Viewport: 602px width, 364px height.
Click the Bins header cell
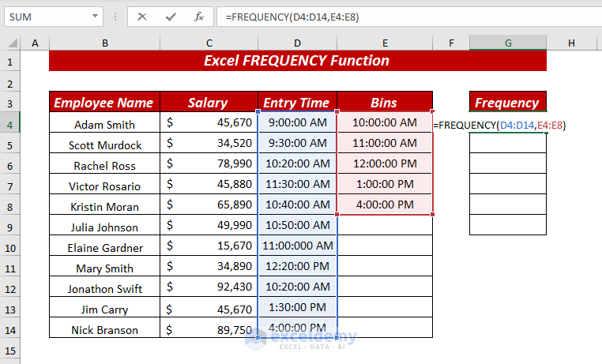385,102
